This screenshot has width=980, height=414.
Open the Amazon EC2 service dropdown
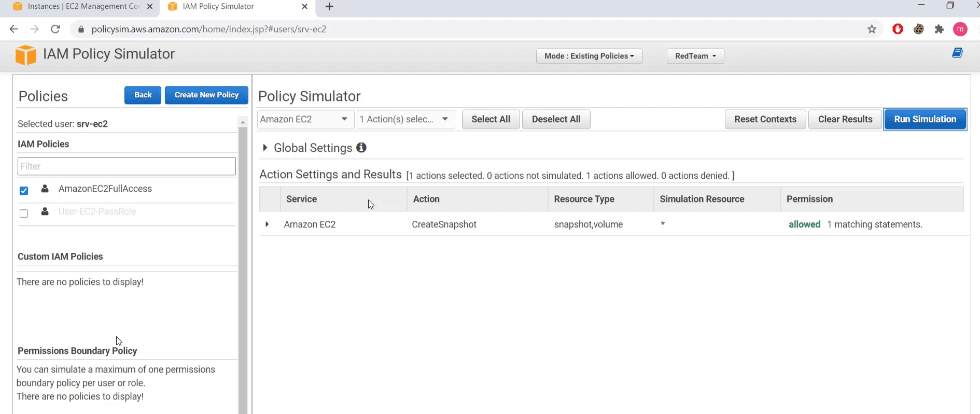coord(305,119)
